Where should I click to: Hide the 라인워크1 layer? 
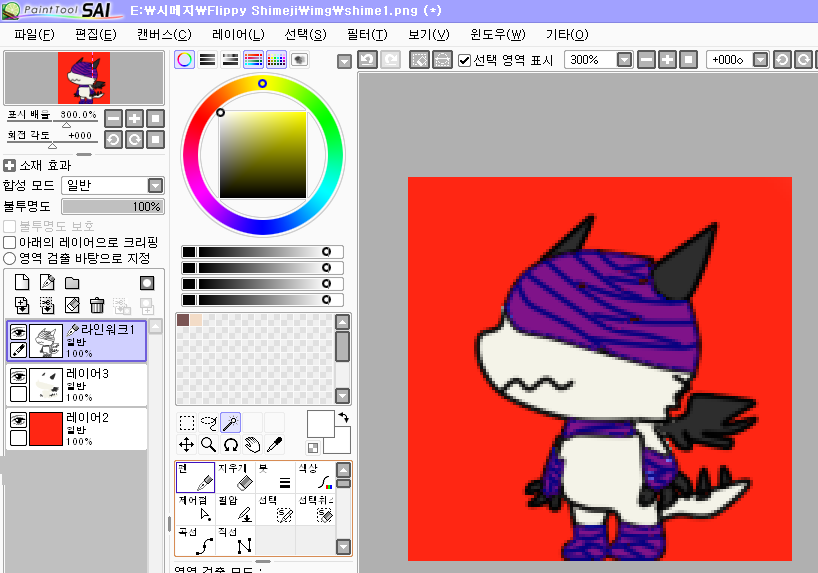pos(18,332)
